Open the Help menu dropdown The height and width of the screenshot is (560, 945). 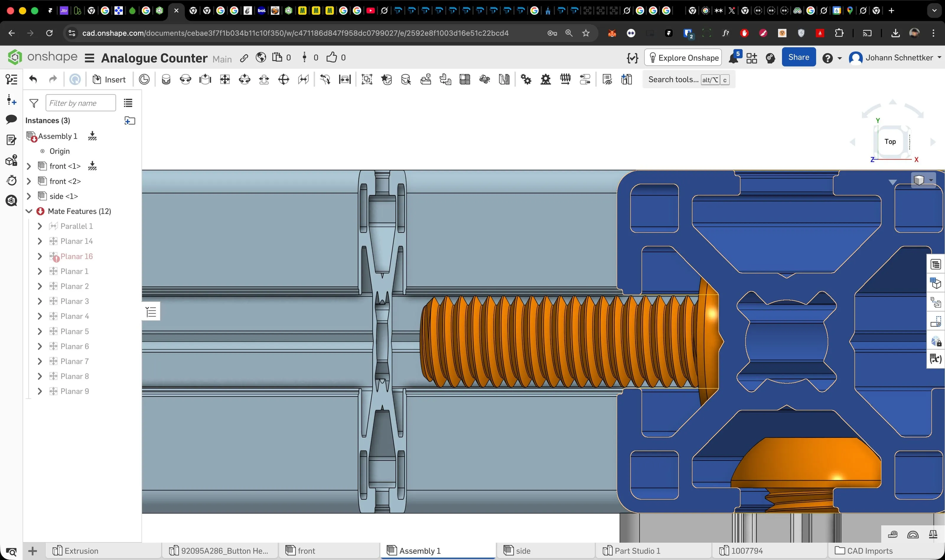tap(832, 58)
